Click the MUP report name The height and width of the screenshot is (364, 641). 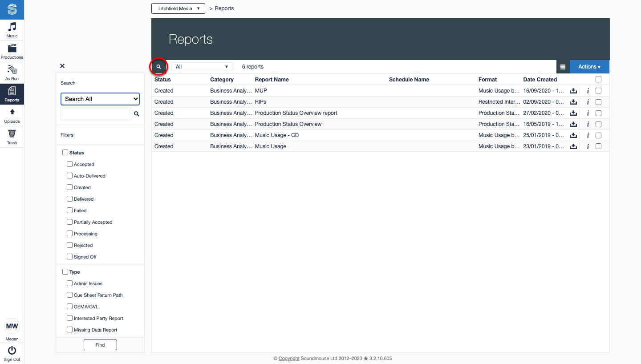click(x=261, y=91)
